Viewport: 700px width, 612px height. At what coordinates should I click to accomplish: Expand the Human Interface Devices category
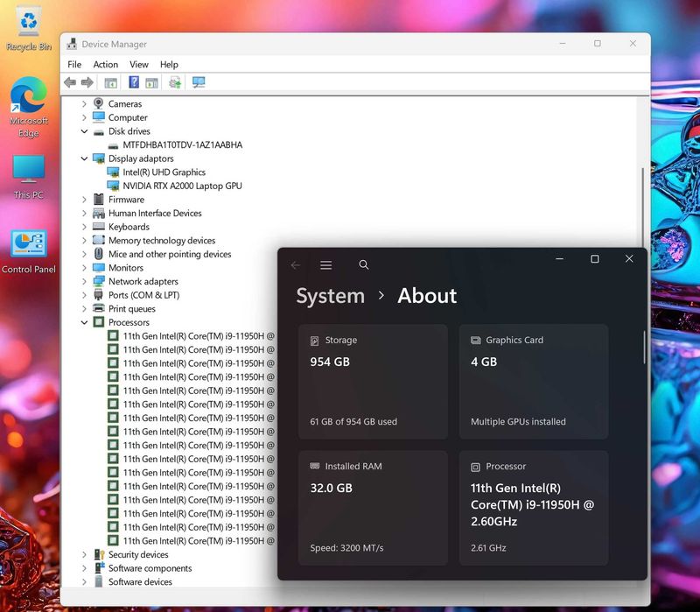[84, 213]
